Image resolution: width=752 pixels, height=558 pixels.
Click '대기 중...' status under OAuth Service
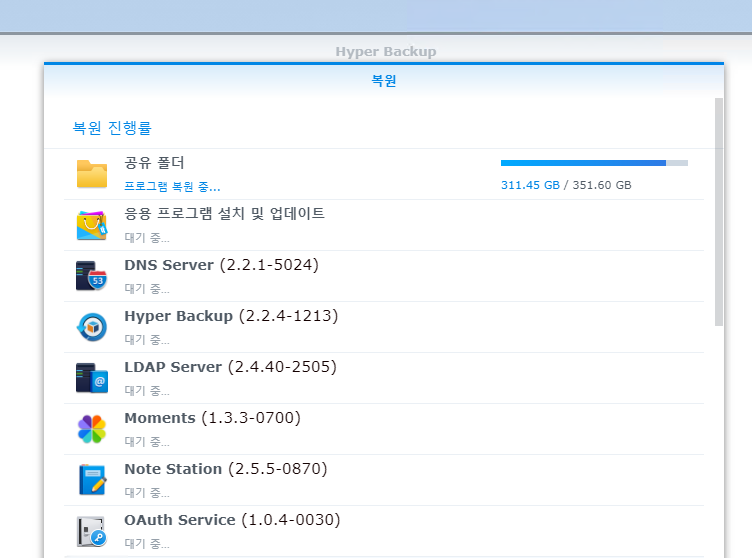tap(147, 544)
